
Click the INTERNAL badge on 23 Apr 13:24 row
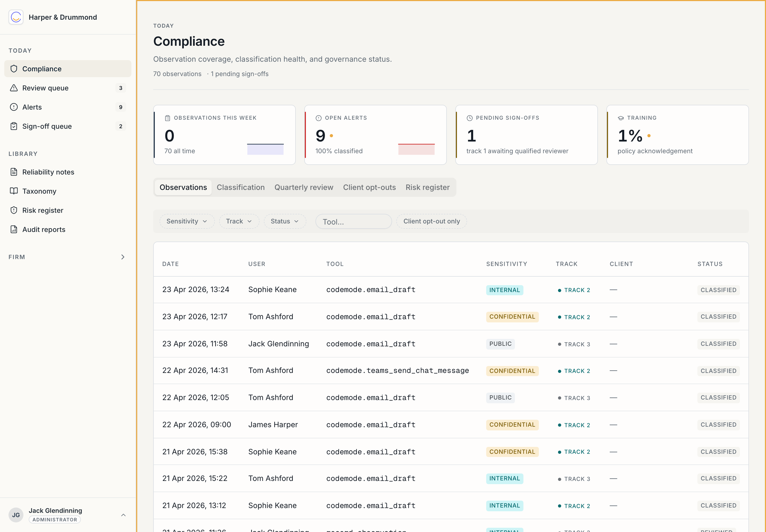coord(504,290)
